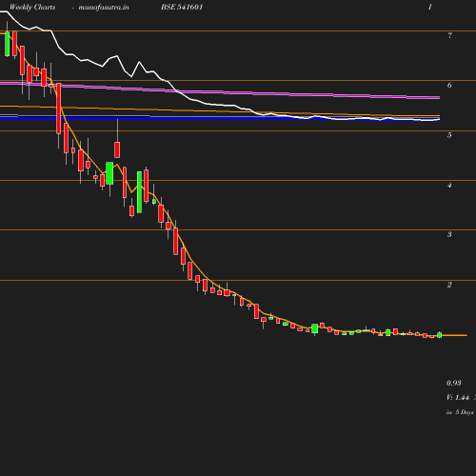The image size is (476, 476).
Task: Click the price axis label '4'
Action: pyautogui.click(x=449, y=185)
